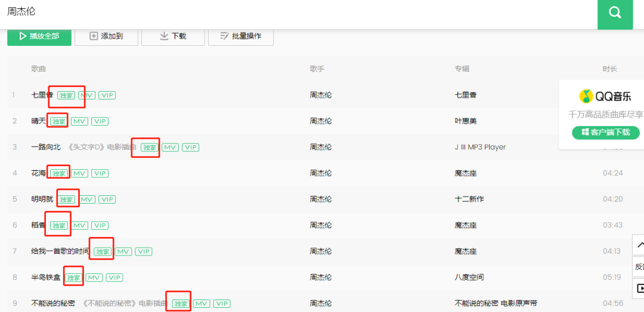Click VIP badge for 给我一首歌的时间
644x312 pixels.
tap(144, 252)
